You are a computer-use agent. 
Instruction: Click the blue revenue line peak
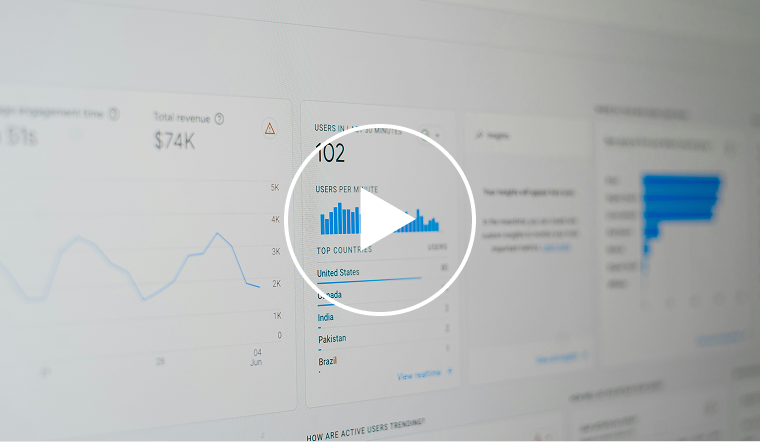tap(218, 235)
